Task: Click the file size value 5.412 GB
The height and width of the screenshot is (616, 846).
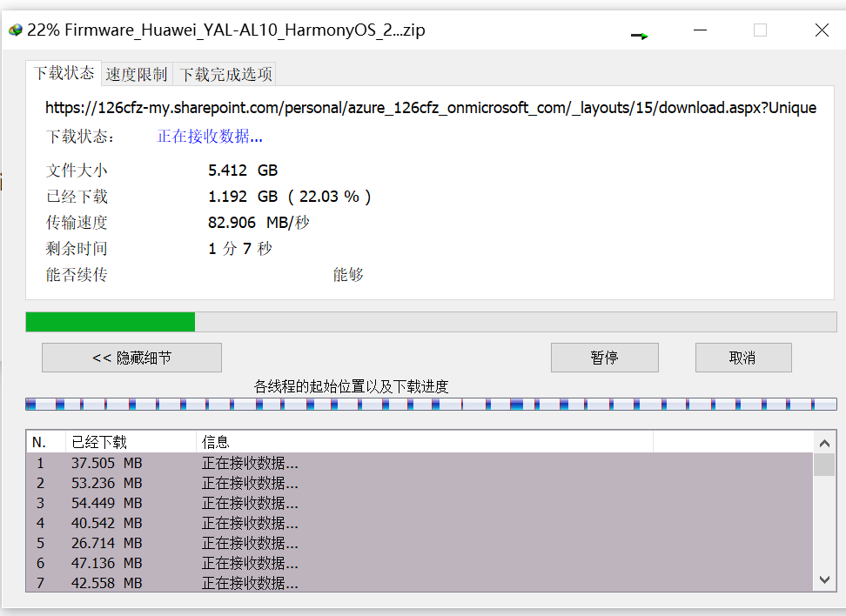Action: coord(243,171)
